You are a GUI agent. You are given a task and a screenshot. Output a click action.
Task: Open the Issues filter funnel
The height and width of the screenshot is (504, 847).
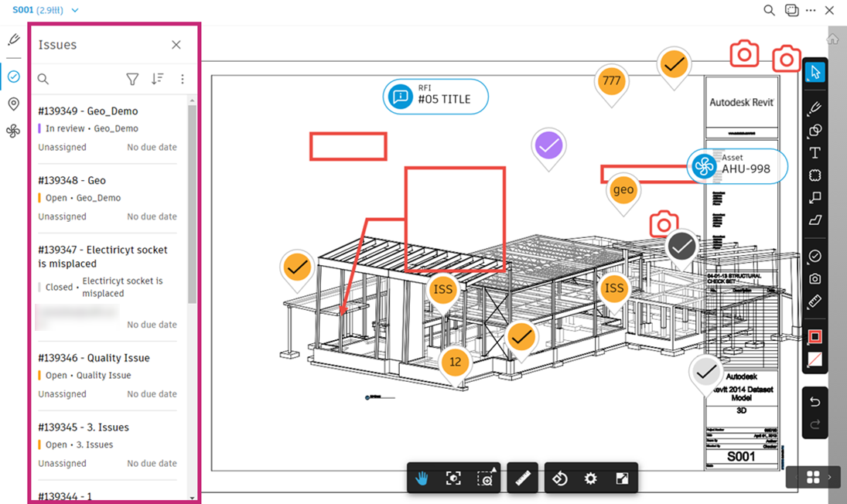pos(132,80)
